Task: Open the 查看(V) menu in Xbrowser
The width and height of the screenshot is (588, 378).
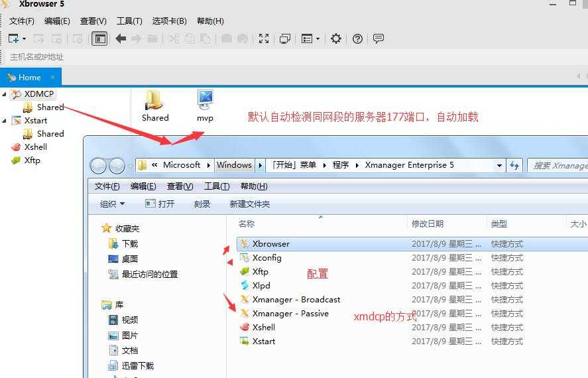Action: click(93, 21)
